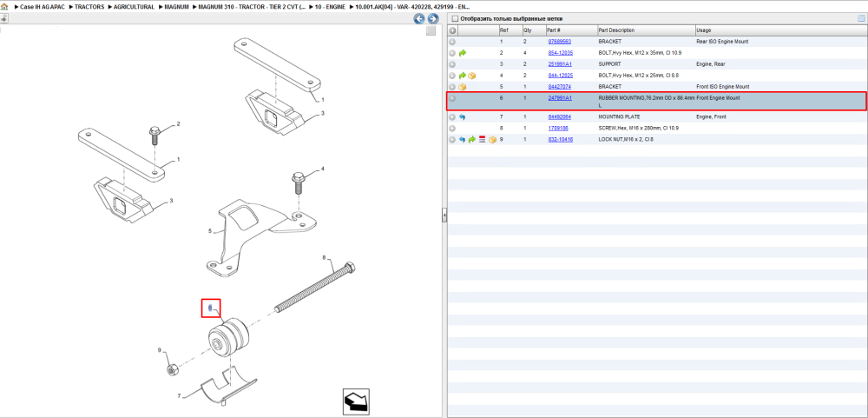Select callout 2 on the diagram
Screen dimensions: 868x418
pyautogui.click(x=178, y=124)
